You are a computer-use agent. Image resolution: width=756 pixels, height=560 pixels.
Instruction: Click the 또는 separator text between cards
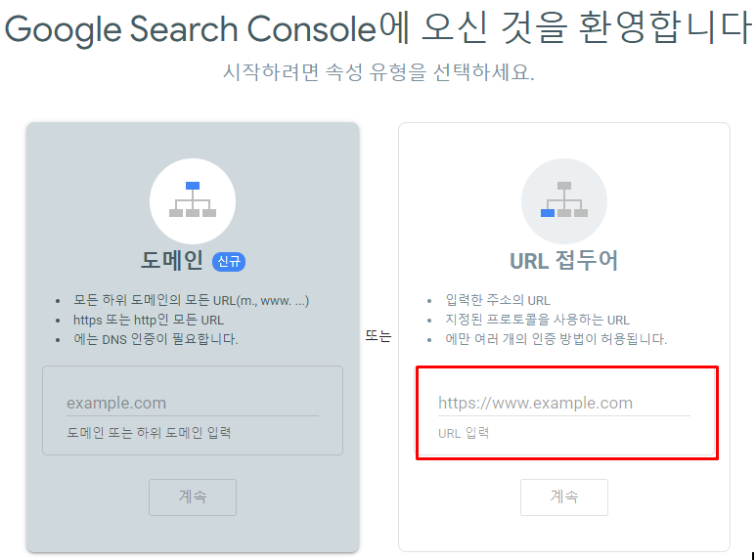click(x=378, y=336)
